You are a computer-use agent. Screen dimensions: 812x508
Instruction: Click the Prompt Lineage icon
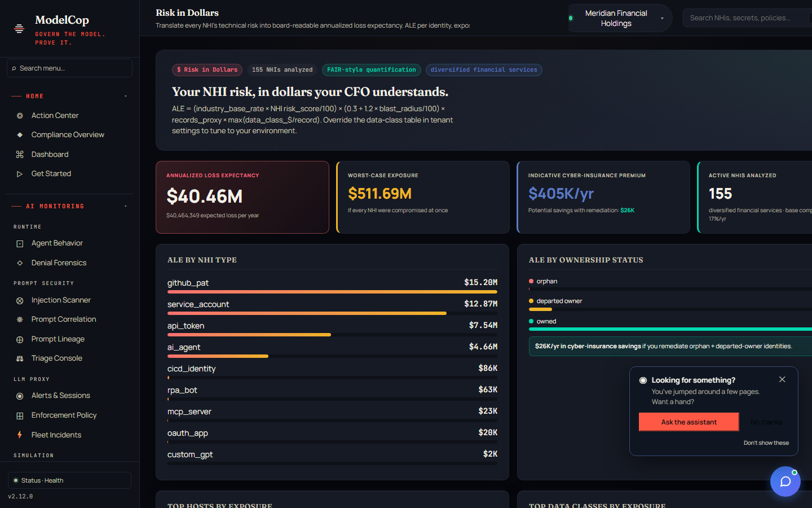[20, 340]
